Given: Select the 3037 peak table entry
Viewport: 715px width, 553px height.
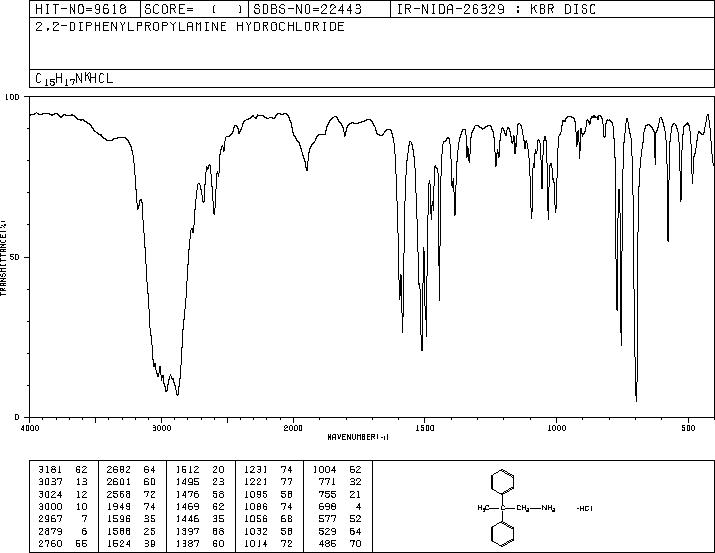Looking at the screenshot, I should tap(62, 481).
